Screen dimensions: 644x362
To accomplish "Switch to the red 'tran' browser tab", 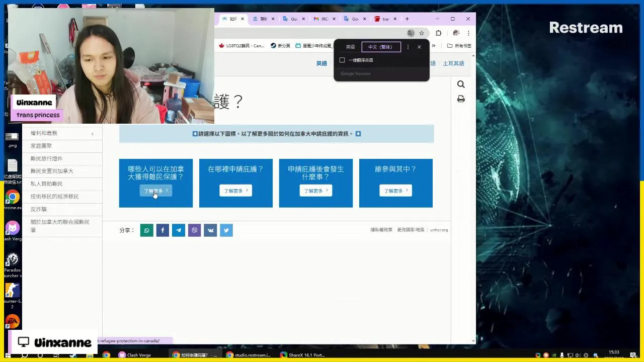I will (x=386, y=19).
